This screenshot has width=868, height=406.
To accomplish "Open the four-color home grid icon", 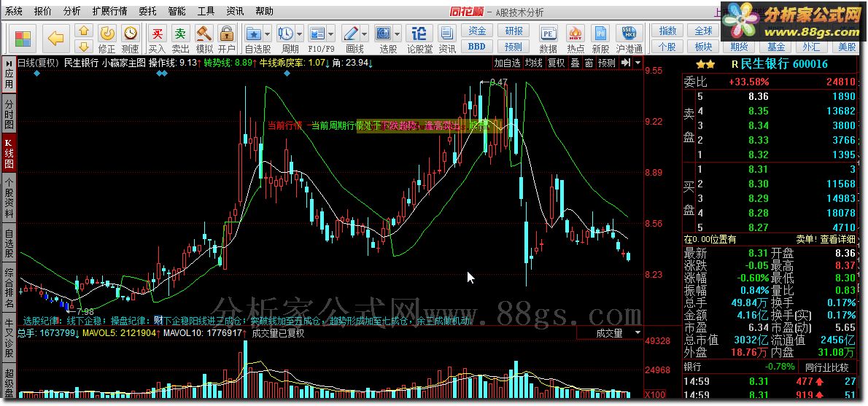I will (23, 39).
